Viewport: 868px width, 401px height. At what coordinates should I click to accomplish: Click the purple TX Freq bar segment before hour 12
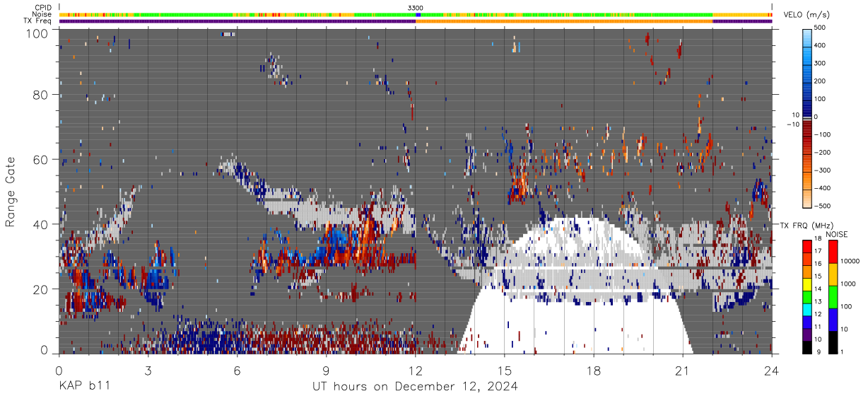[237, 21]
